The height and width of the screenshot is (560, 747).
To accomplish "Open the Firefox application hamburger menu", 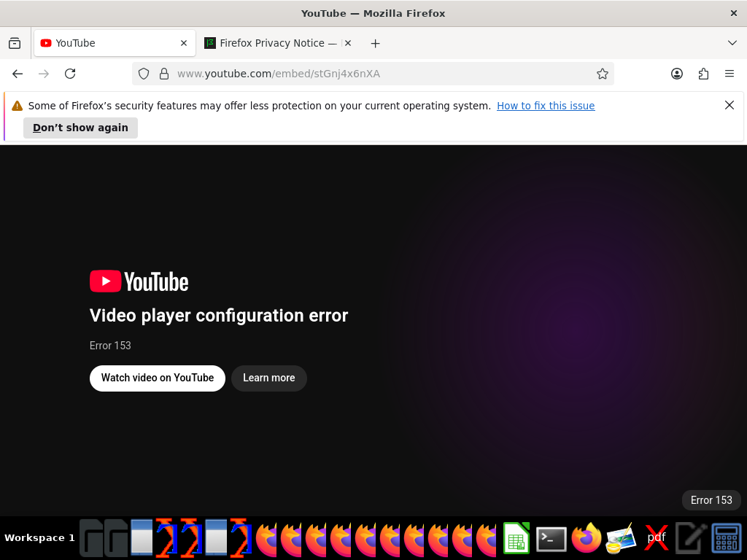I will 729,74.
